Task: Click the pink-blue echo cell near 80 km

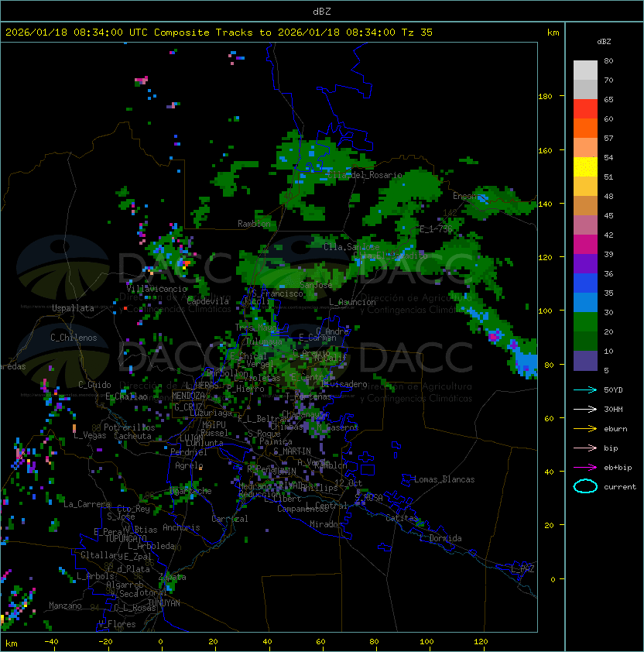Action: 495,335
